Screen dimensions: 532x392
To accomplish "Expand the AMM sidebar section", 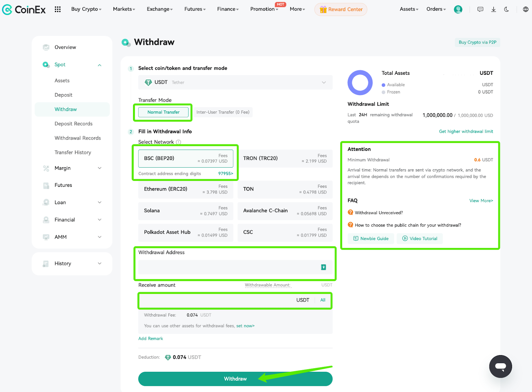I will (99, 237).
